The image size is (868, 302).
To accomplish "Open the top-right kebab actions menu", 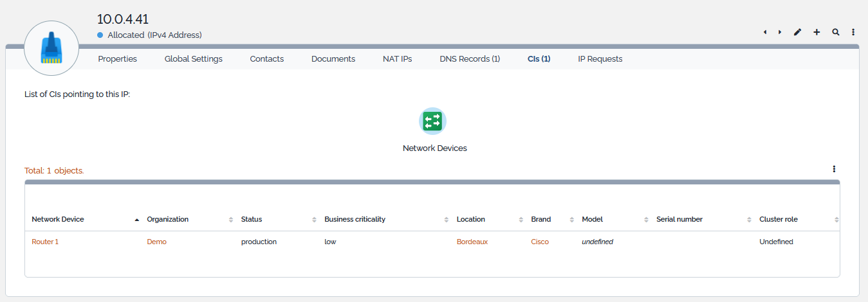I will 853,32.
